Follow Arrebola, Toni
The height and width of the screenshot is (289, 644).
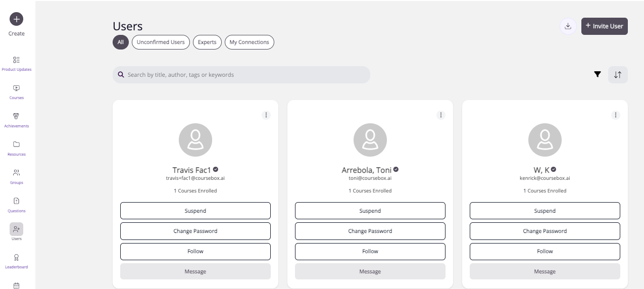tap(370, 251)
